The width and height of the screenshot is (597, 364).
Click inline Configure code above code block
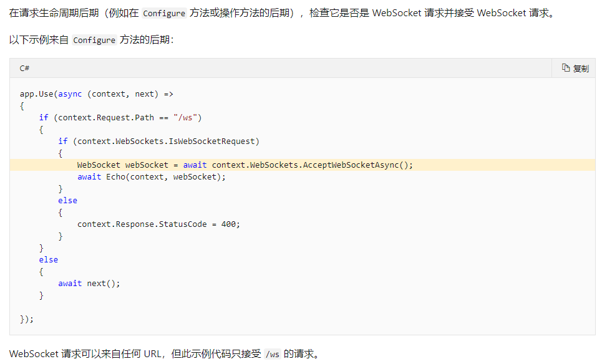coord(94,41)
